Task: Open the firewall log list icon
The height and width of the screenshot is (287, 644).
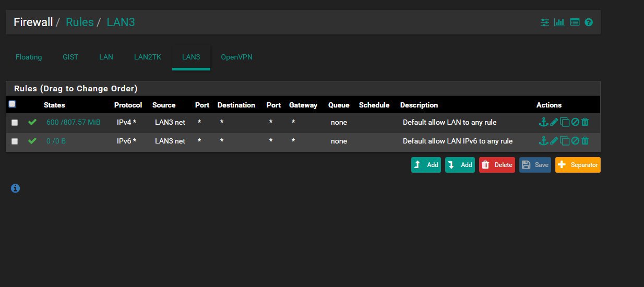Action: click(x=575, y=22)
